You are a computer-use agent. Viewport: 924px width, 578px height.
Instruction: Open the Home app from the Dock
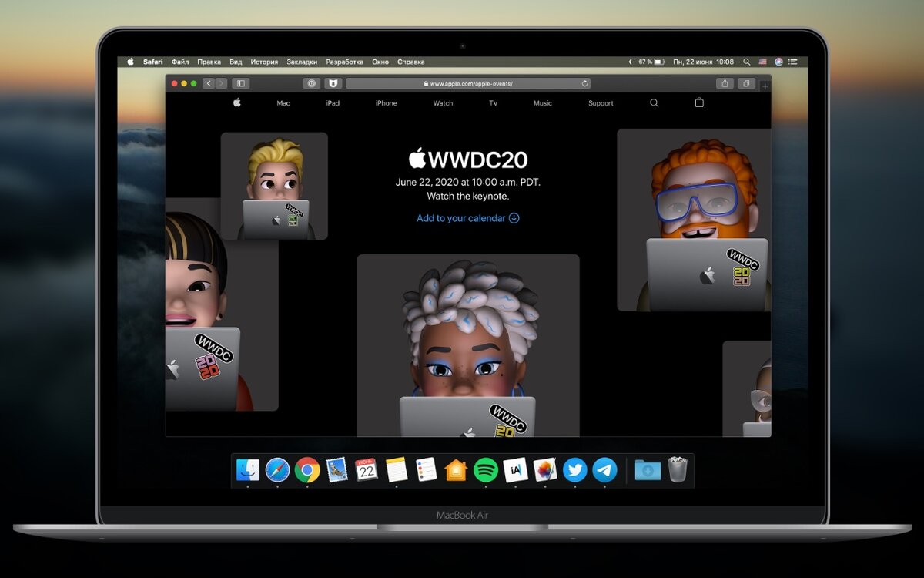(456, 469)
